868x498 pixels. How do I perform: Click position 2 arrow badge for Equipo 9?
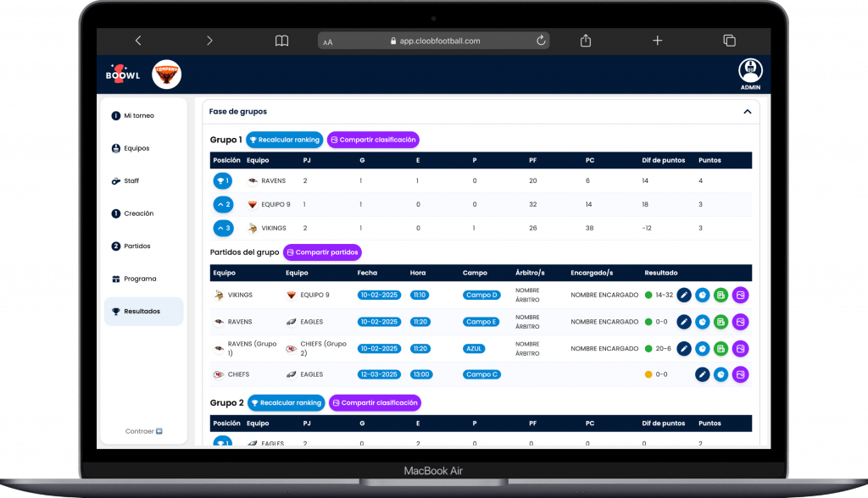click(223, 204)
